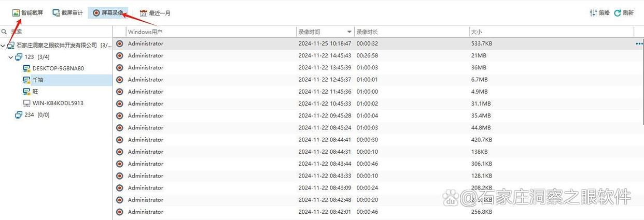
Task: Click record icon of the 44.8MB recording
Action: [x=120, y=128]
